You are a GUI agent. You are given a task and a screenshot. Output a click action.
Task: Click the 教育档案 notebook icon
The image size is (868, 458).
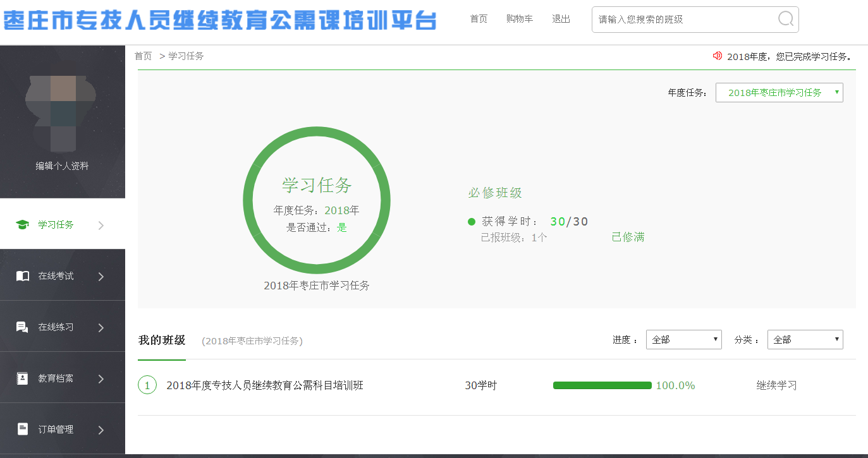[x=23, y=378]
